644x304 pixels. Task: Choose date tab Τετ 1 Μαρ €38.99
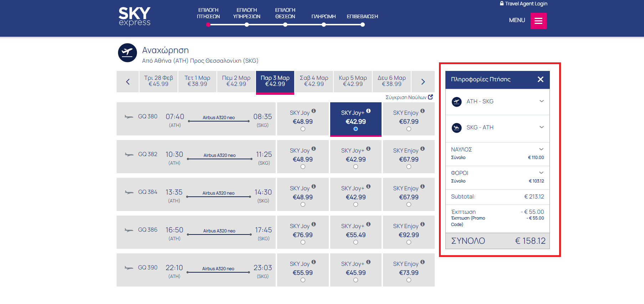197,81
